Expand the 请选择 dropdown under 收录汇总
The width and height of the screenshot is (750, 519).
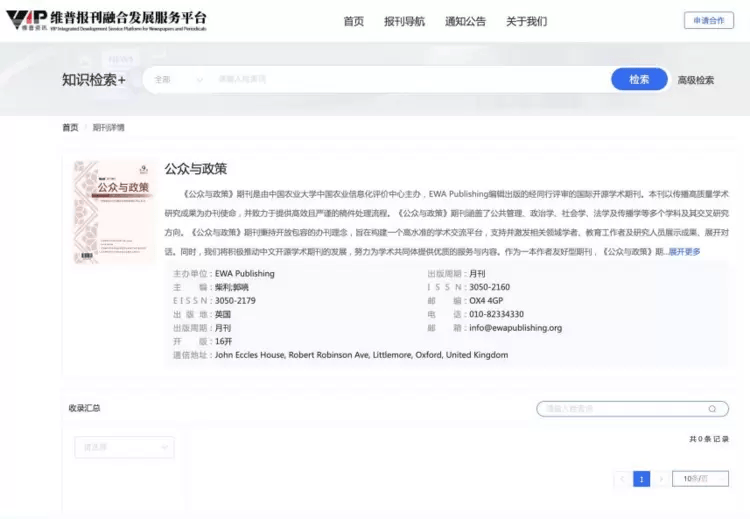(124, 447)
